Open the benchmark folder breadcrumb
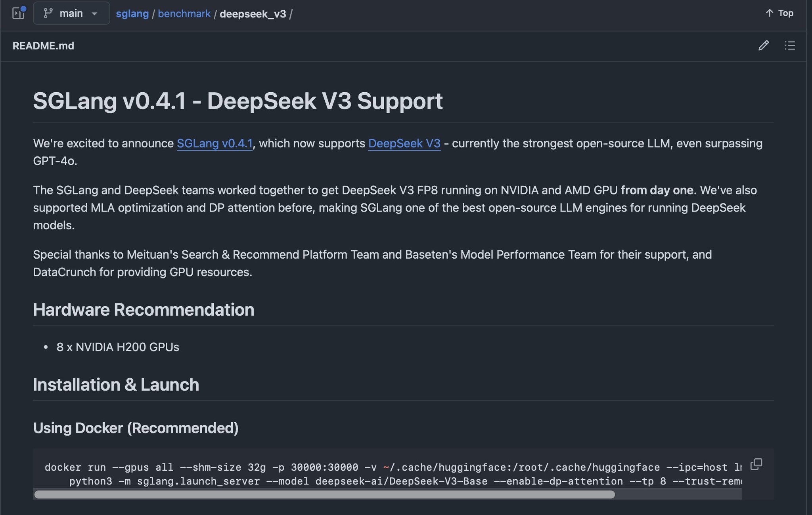Screen dimensions: 812x515 (184, 14)
